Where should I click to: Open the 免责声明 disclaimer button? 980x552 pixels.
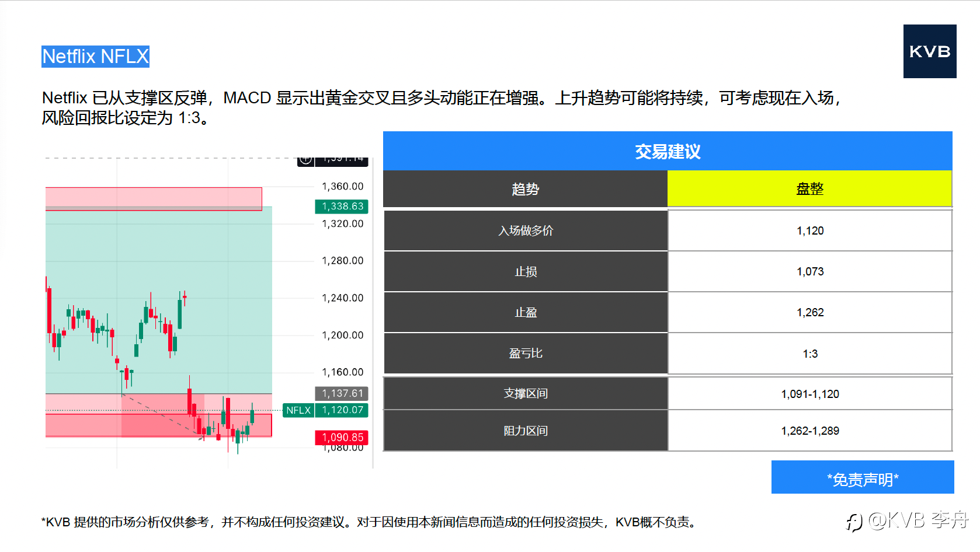pos(863,477)
